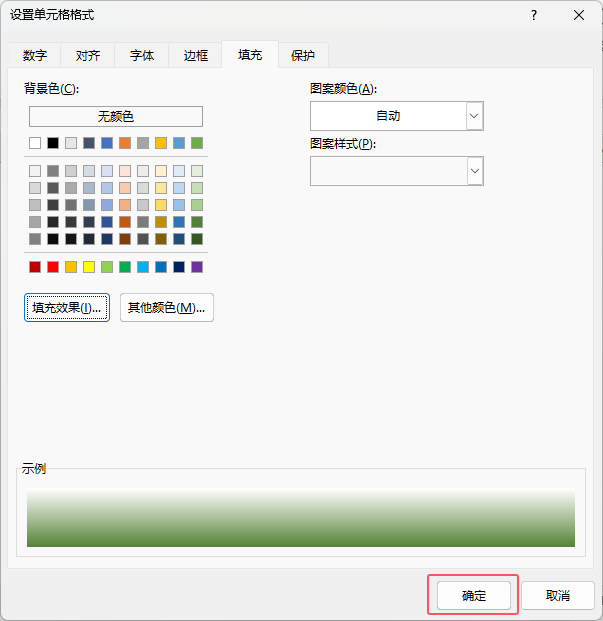Click the 无颜色 button
The width and height of the screenshot is (603, 621).
[116, 116]
